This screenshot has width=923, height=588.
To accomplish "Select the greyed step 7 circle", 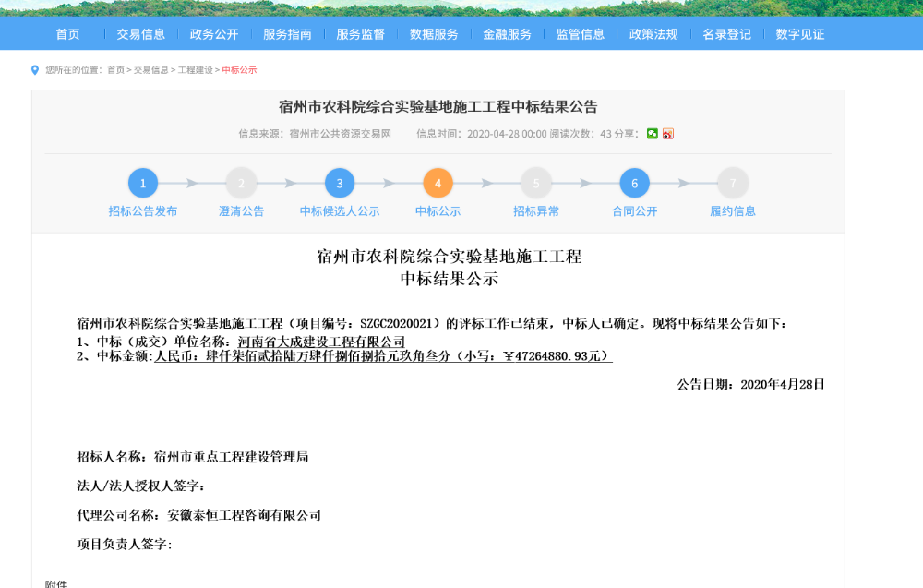I will 733,183.
